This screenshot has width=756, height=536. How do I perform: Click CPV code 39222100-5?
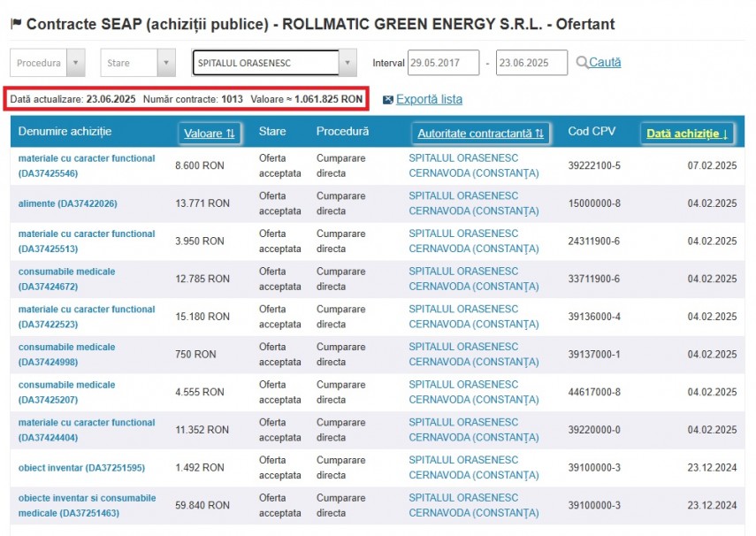tap(594, 165)
